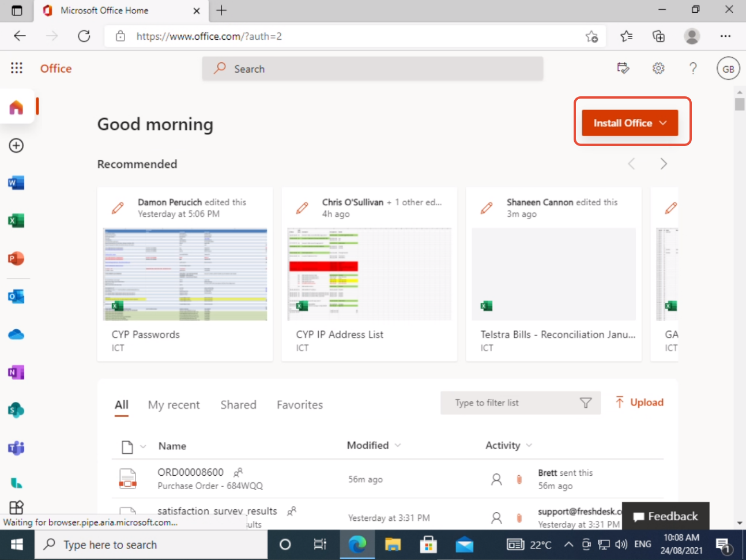
Task: Open OneDrive from the sidebar
Action: coord(16,335)
